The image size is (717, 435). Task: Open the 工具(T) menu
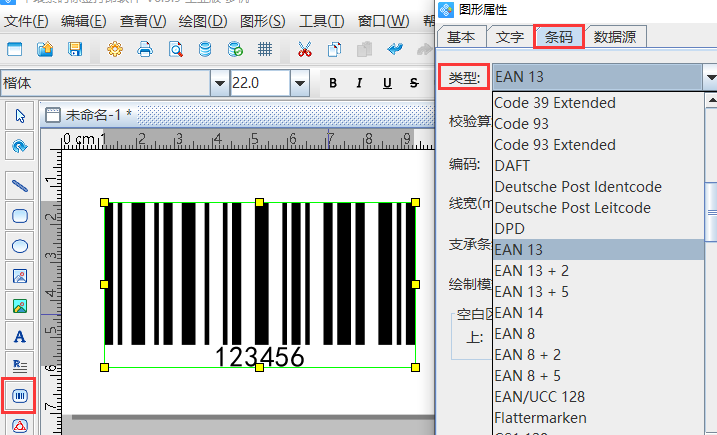click(321, 21)
